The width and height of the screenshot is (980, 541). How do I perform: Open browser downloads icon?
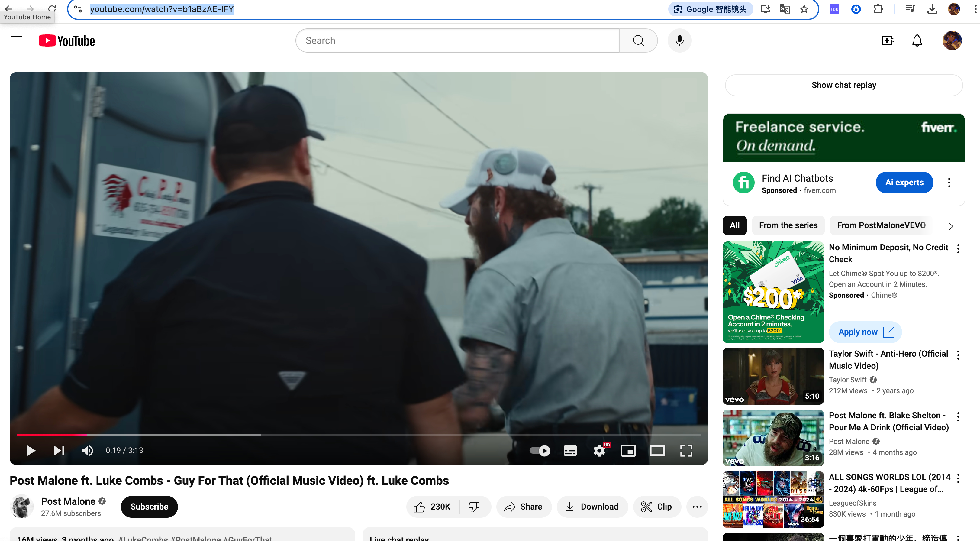pyautogui.click(x=932, y=9)
